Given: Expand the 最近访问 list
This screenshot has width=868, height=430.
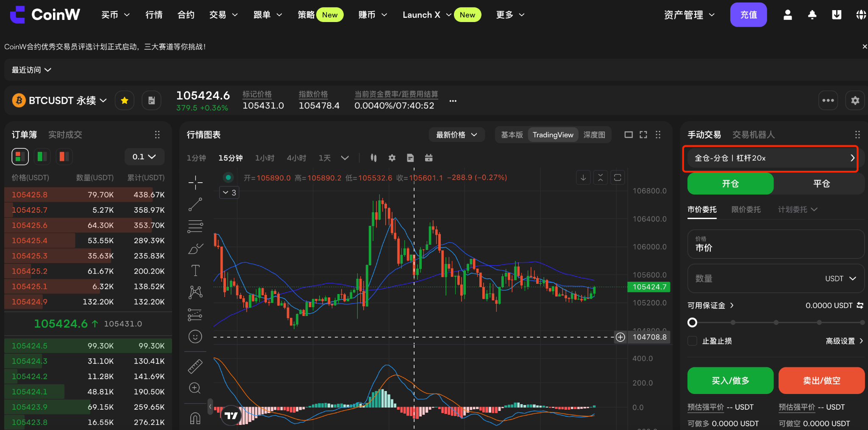Looking at the screenshot, I should (x=31, y=70).
